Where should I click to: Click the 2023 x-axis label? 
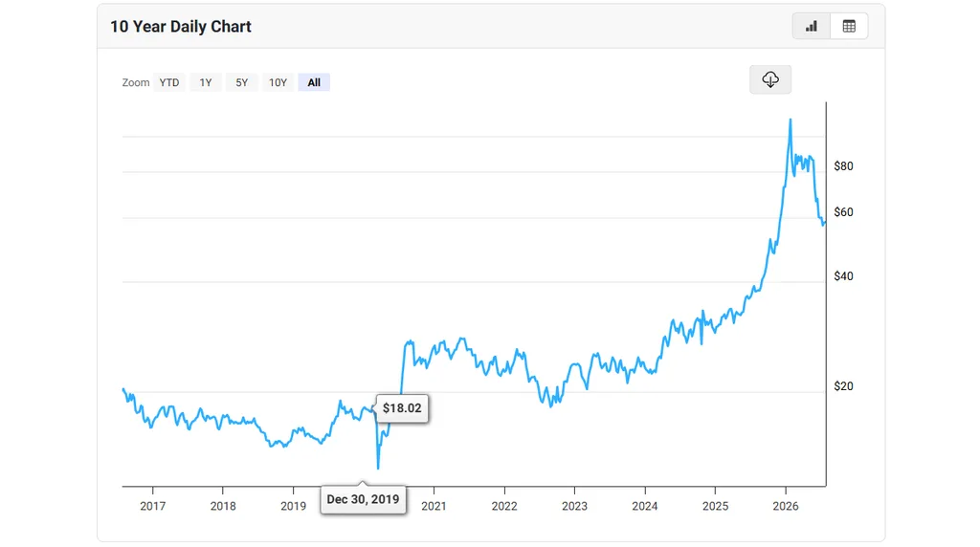(574, 506)
